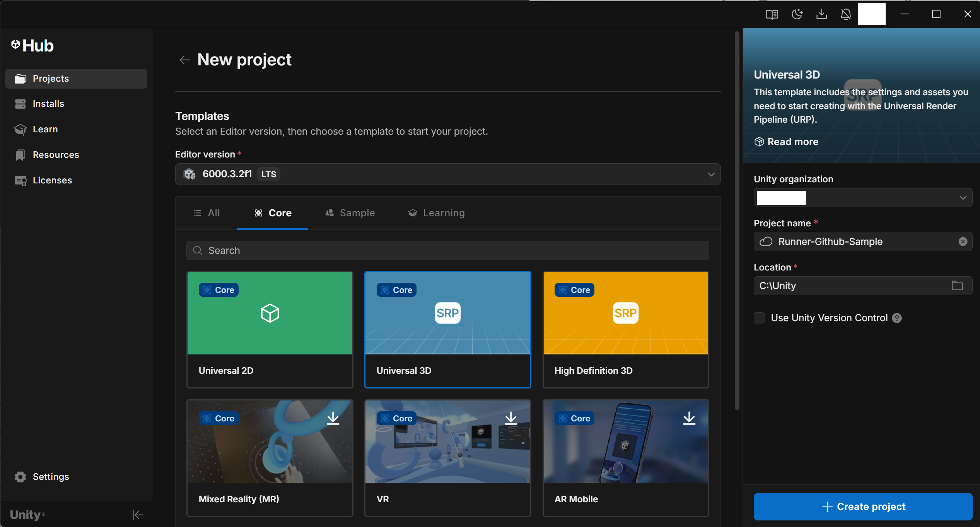Image resolution: width=980 pixels, height=527 pixels.
Task: Clear the project name field with the x icon
Action: (x=962, y=241)
